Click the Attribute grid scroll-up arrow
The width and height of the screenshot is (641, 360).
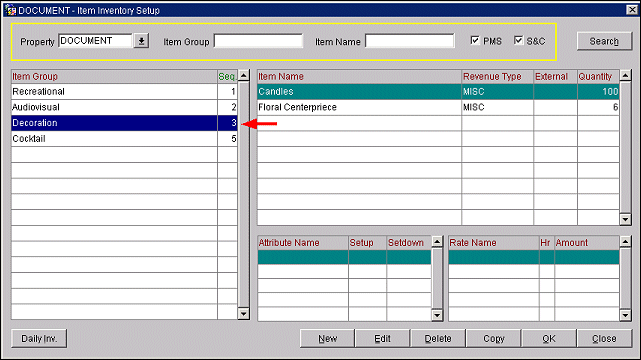coord(437,241)
